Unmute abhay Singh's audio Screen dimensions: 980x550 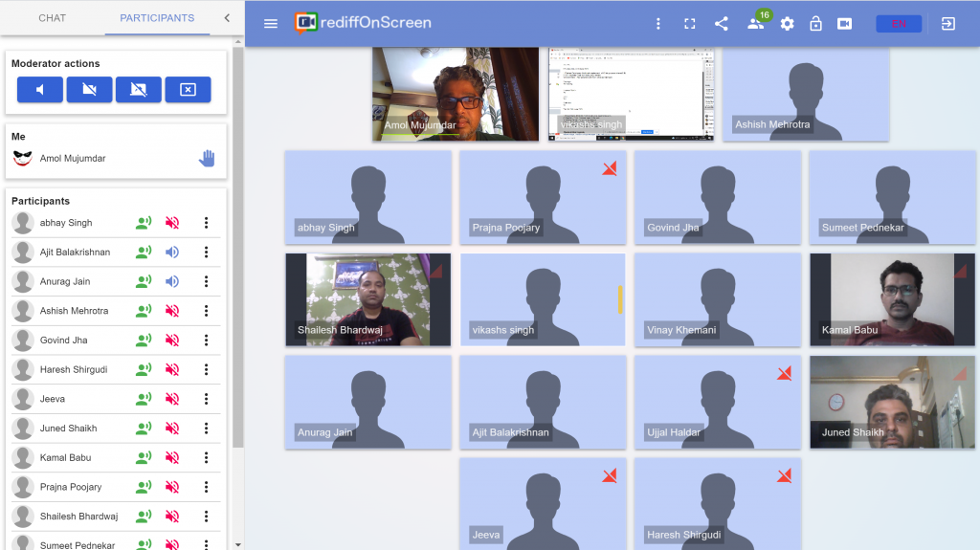pos(172,223)
